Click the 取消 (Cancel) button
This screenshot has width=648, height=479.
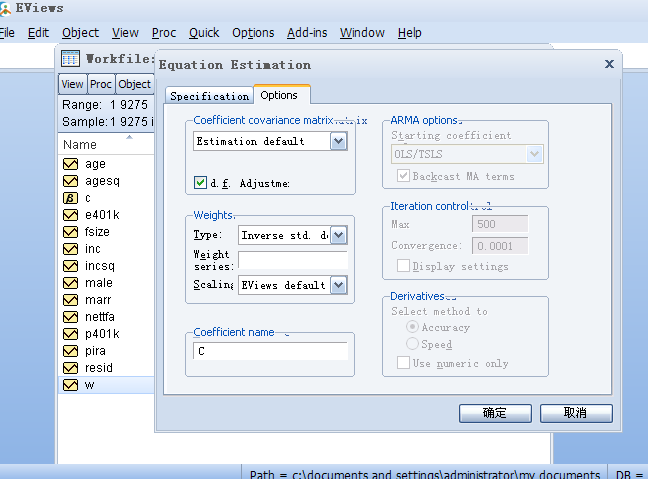click(576, 413)
